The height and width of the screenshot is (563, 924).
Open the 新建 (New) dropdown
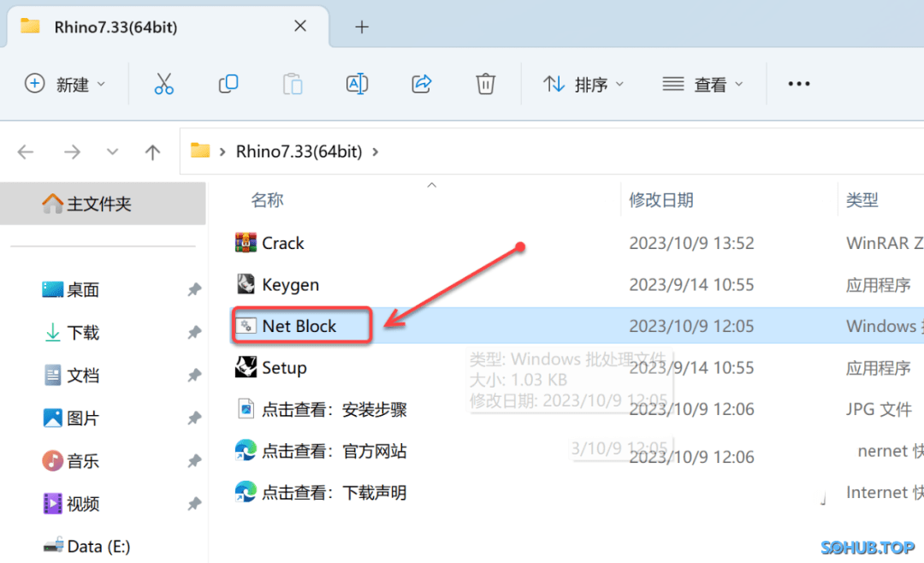66,84
